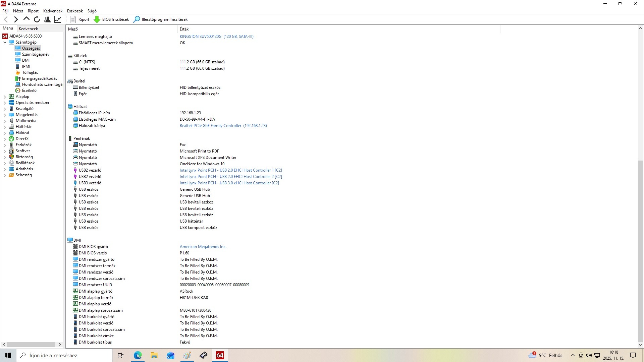This screenshot has width=644, height=362.
Task: Click the vertical scrollbar down arrow
Action: pyautogui.click(x=640, y=345)
